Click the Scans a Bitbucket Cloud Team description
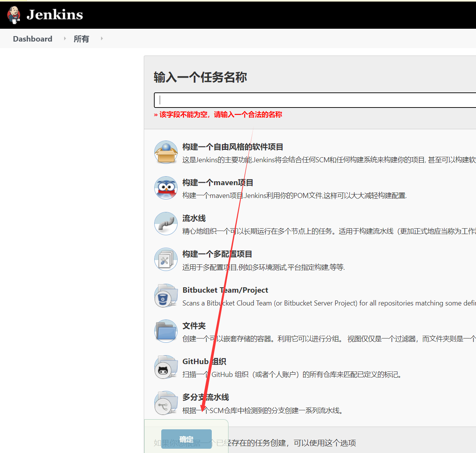The width and height of the screenshot is (476, 453). click(329, 303)
